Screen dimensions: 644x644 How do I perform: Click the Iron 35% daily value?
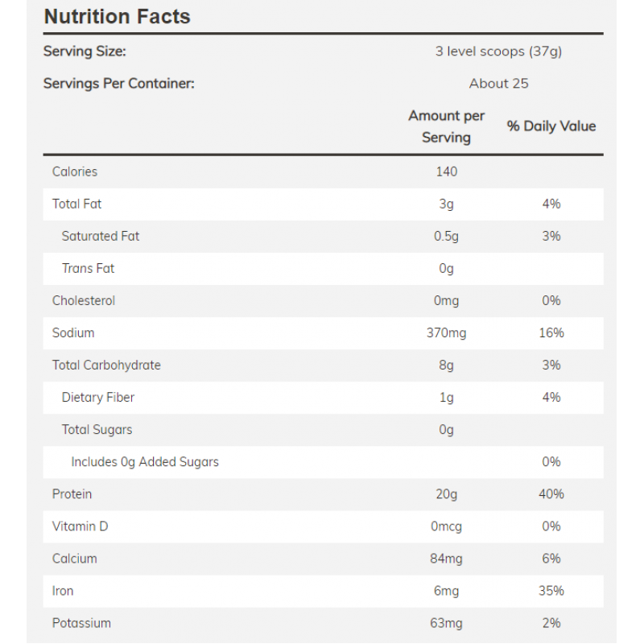click(x=551, y=590)
